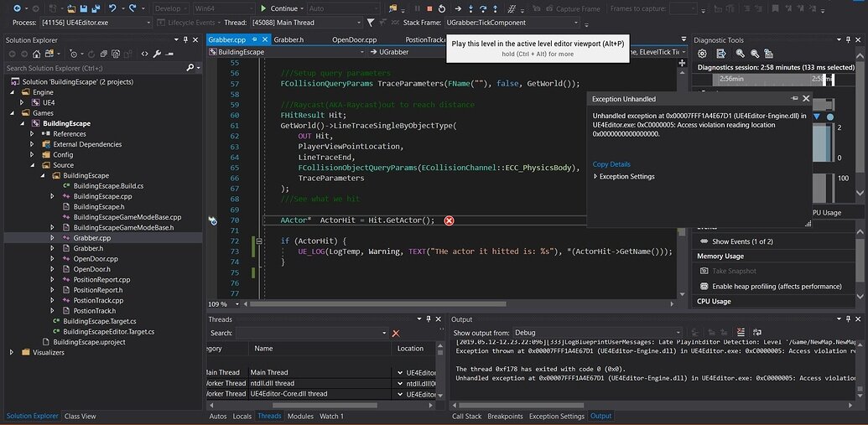
Task: Expand the Visualizers tree node
Action: 12,353
